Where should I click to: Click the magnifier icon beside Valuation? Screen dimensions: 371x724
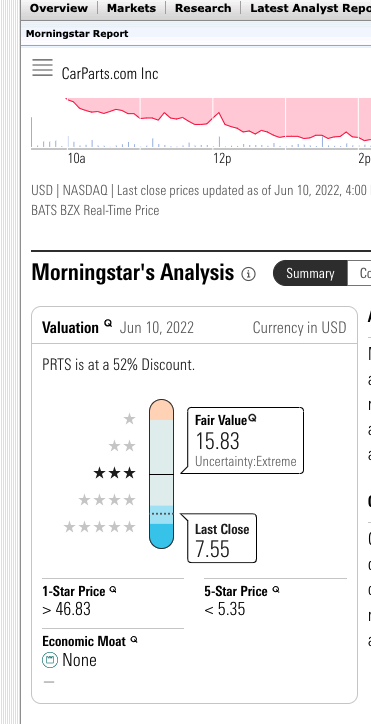108,323
